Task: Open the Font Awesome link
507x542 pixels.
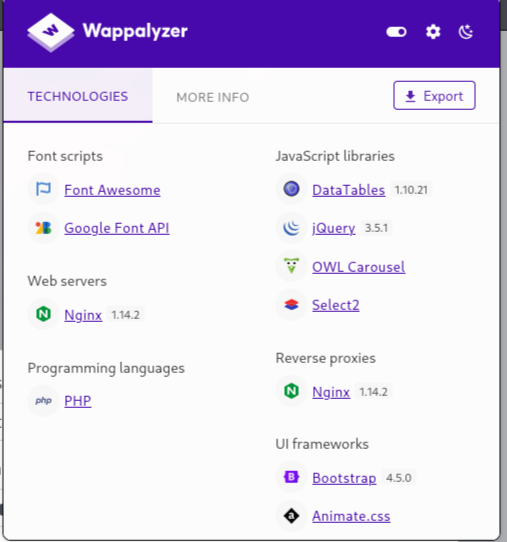Action: tap(112, 190)
